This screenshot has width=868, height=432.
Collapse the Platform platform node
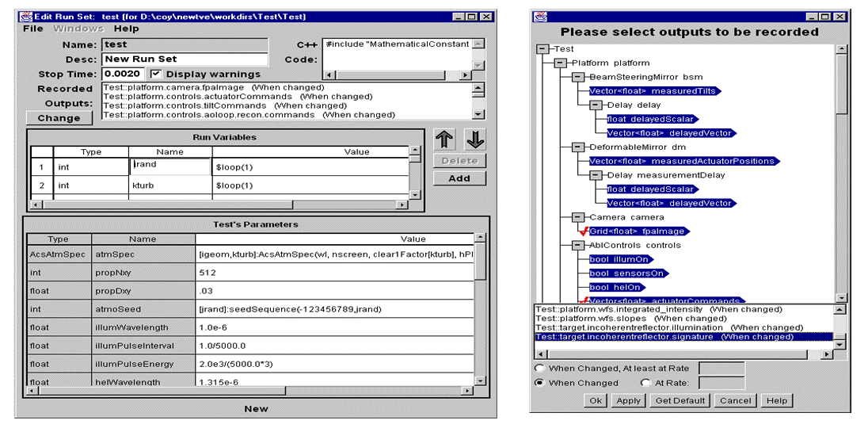560,63
